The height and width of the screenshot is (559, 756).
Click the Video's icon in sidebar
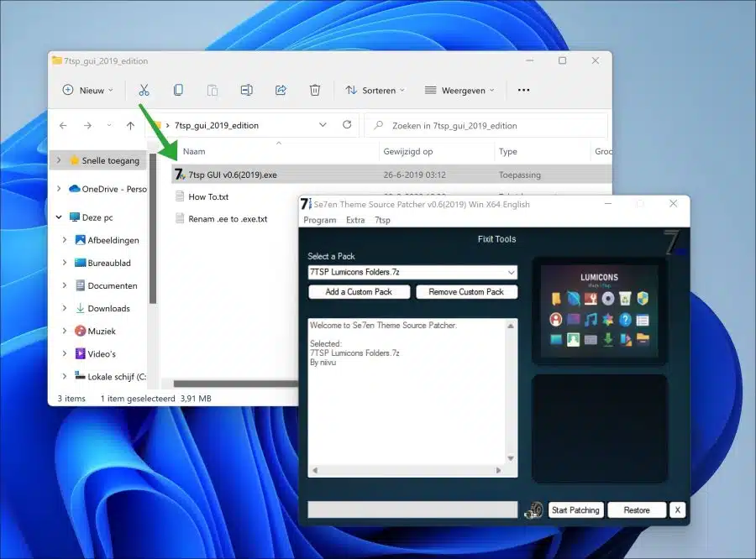80,353
